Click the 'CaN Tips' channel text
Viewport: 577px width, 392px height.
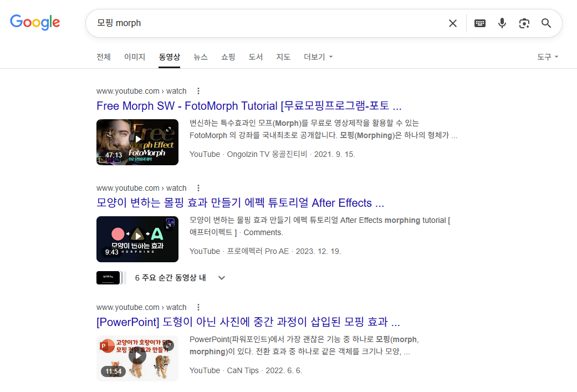click(243, 370)
